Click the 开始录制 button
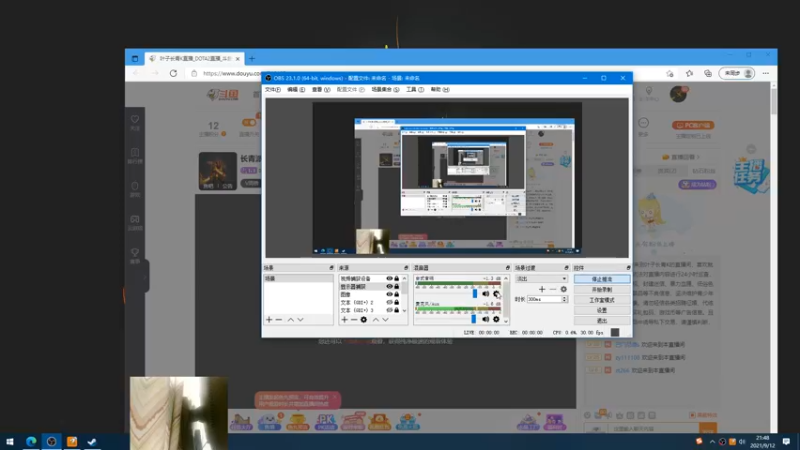 [x=602, y=289]
